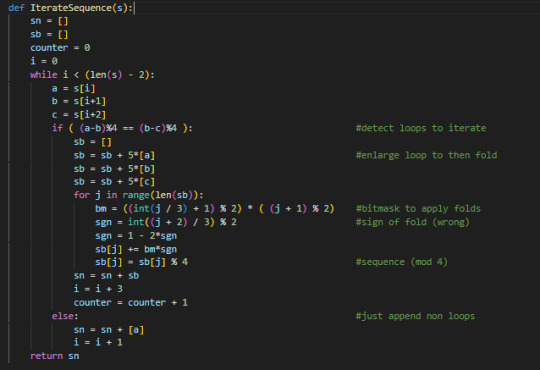Image resolution: width=540 pixels, height=370 pixels.
Task: Click the line 'sgn = 1 - 2*sgn'
Action: (136, 236)
